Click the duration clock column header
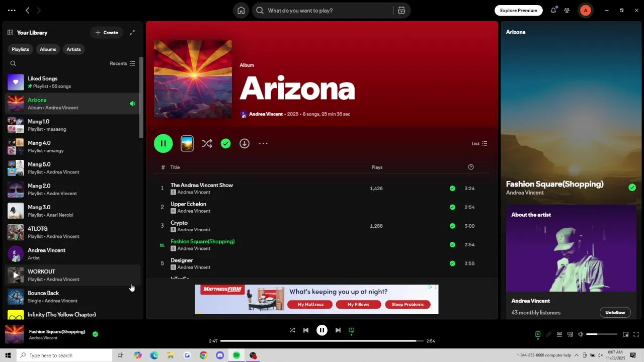 coord(471,167)
